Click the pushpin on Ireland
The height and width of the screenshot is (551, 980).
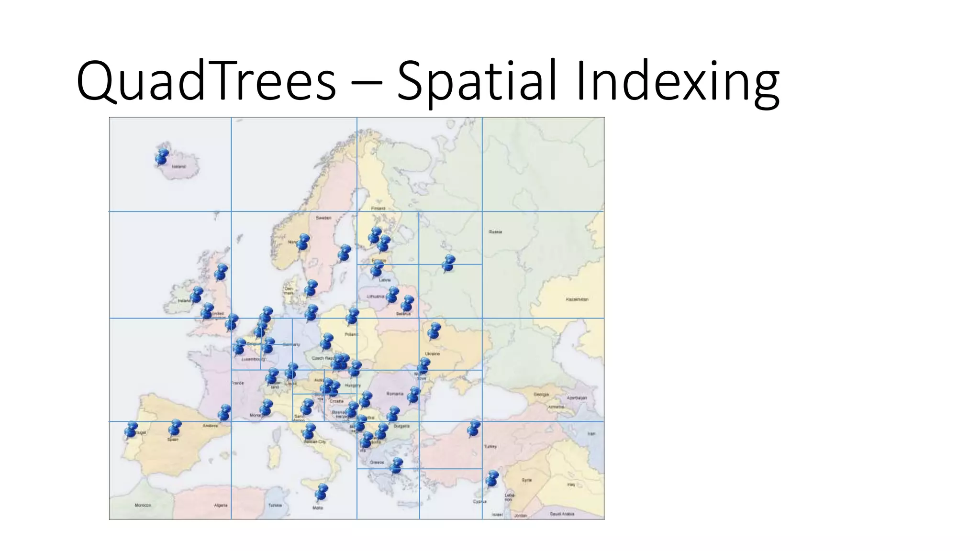pyautogui.click(x=197, y=295)
